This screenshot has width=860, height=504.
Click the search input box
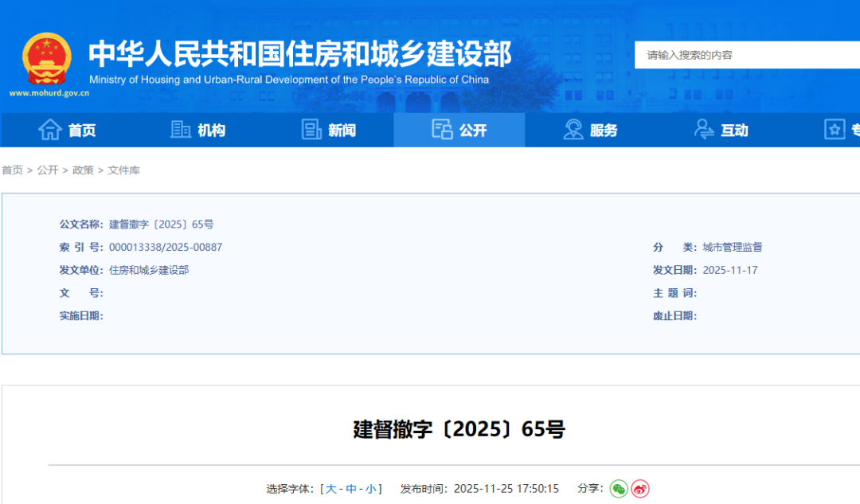pos(749,55)
